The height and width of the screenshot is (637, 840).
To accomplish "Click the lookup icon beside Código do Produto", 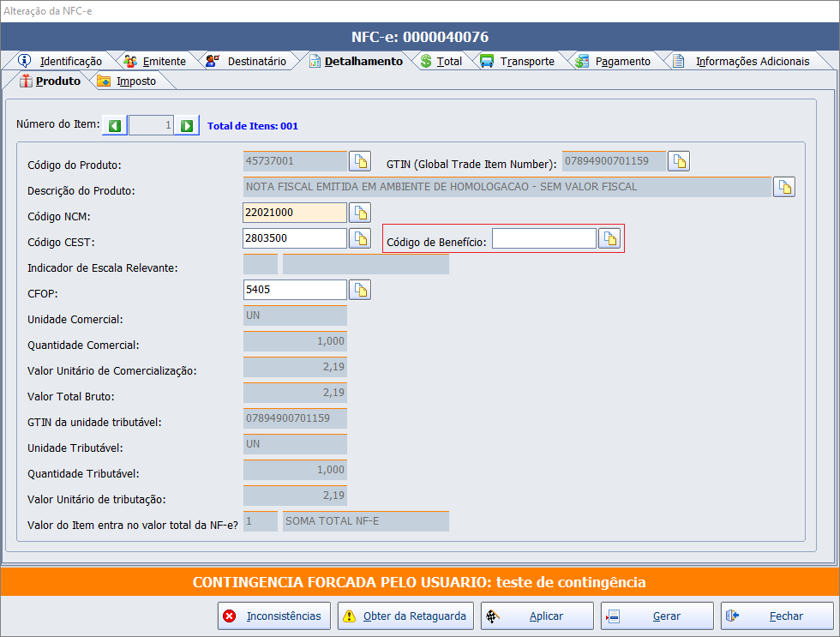I will 360,161.
